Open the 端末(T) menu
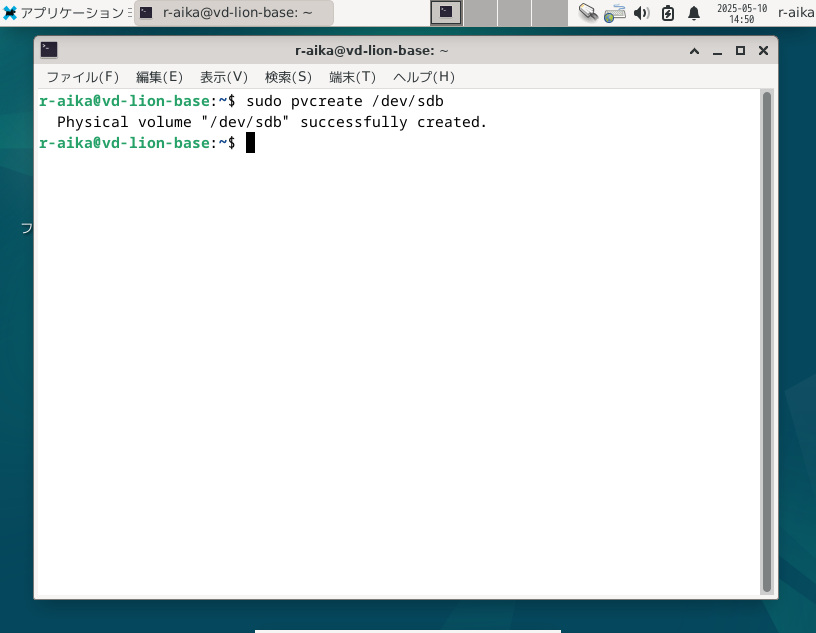The width and height of the screenshot is (816, 633). click(x=352, y=77)
